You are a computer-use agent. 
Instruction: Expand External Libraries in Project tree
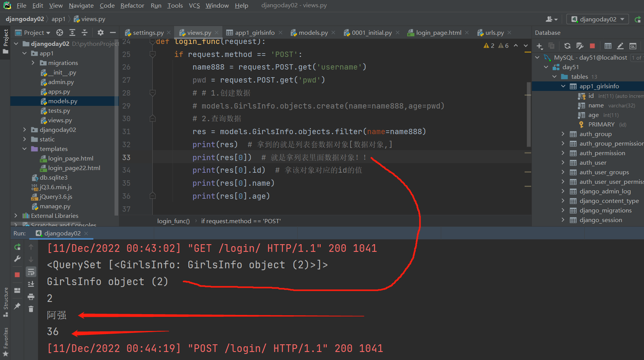pos(16,216)
